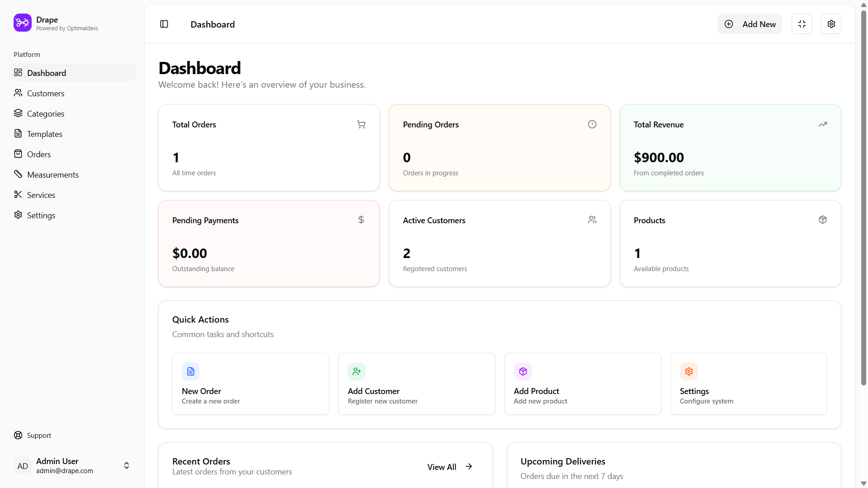This screenshot has height=488, width=868.
Task: Toggle the sidebar panel icon
Action: pos(164,24)
